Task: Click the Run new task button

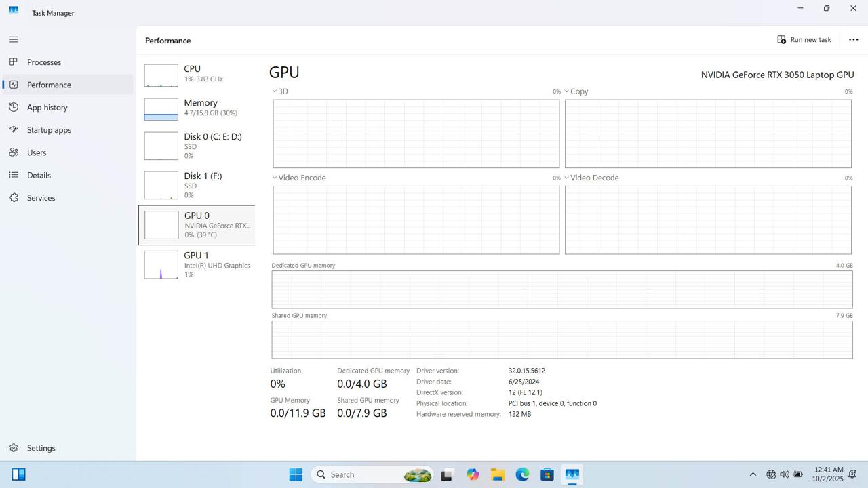Action: coord(805,39)
